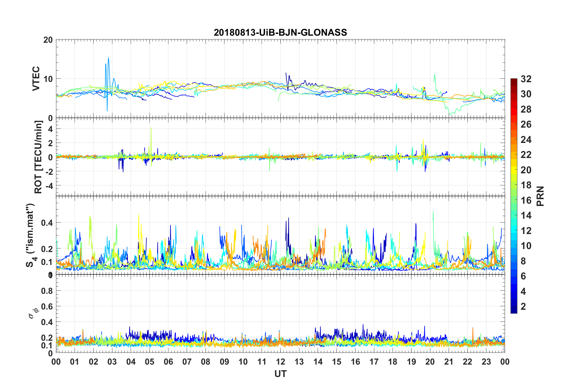Click UT axis hour label 11
Viewport: 561px width, 392px height.
tap(262, 362)
